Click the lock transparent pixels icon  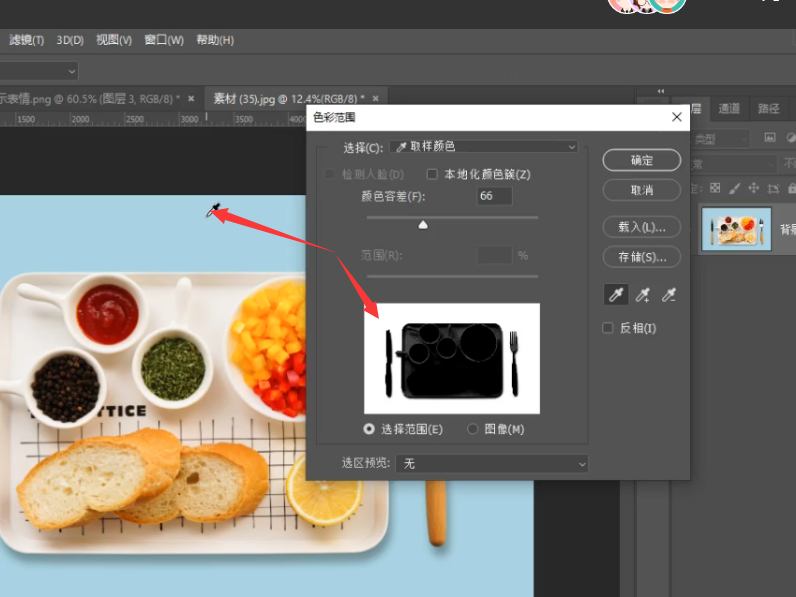point(715,188)
